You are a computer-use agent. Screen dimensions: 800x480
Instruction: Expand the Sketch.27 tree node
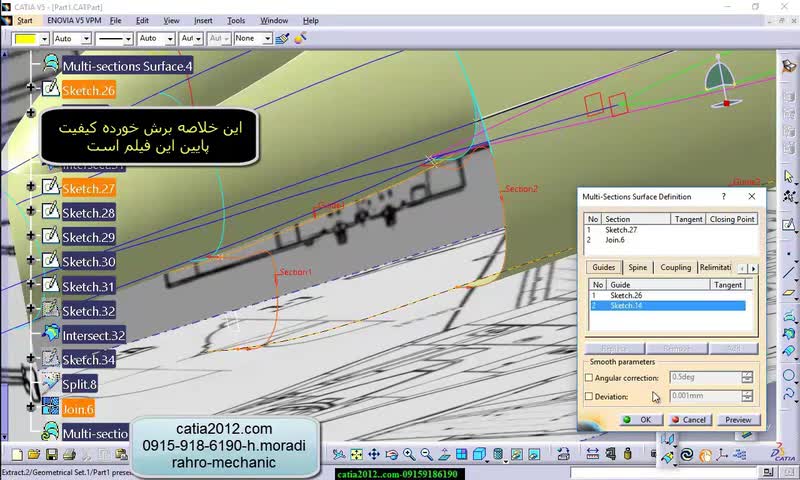coord(31,186)
